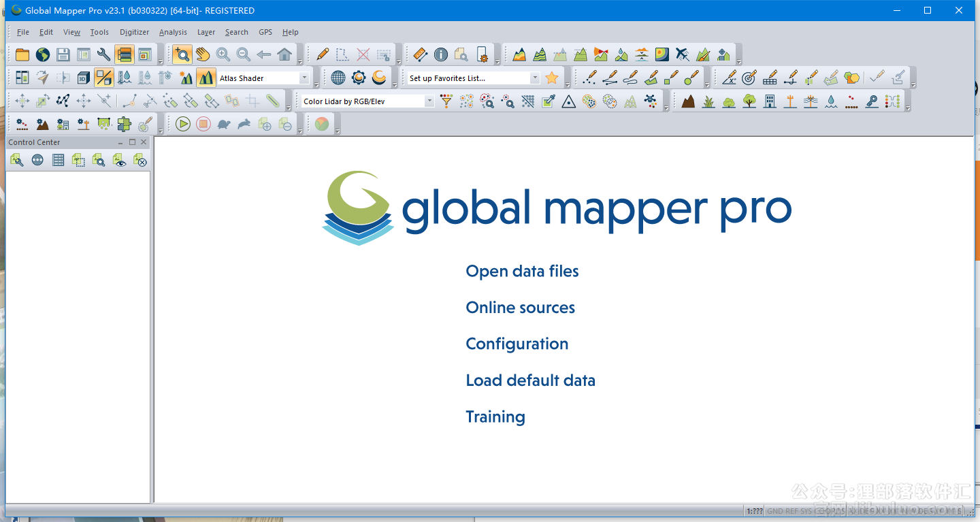Select the Digitizer pencil tool
This screenshot has height=522, width=980.
pos(323,54)
